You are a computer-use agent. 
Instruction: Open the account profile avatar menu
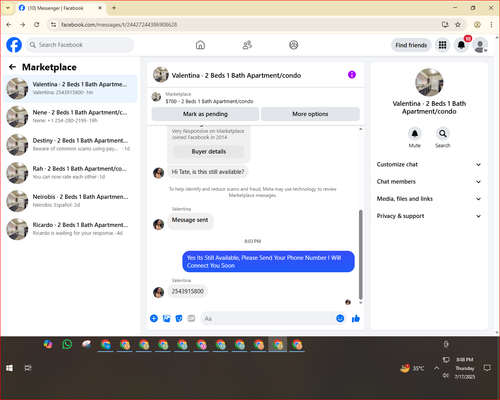[480, 45]
